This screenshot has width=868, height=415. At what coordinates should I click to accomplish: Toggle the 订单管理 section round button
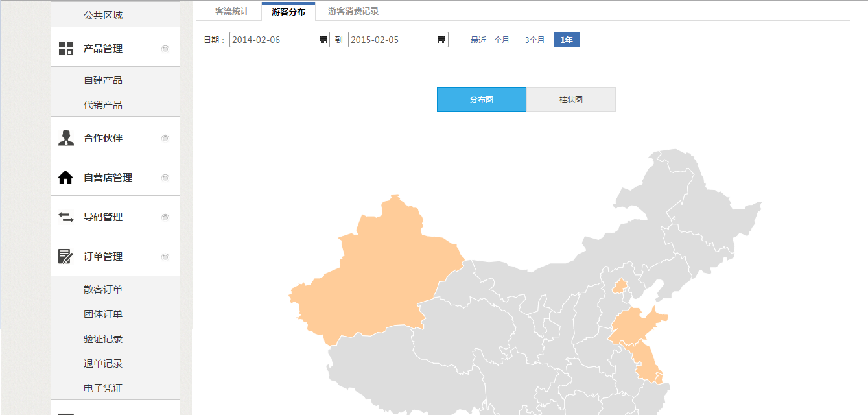coord(165,257)
